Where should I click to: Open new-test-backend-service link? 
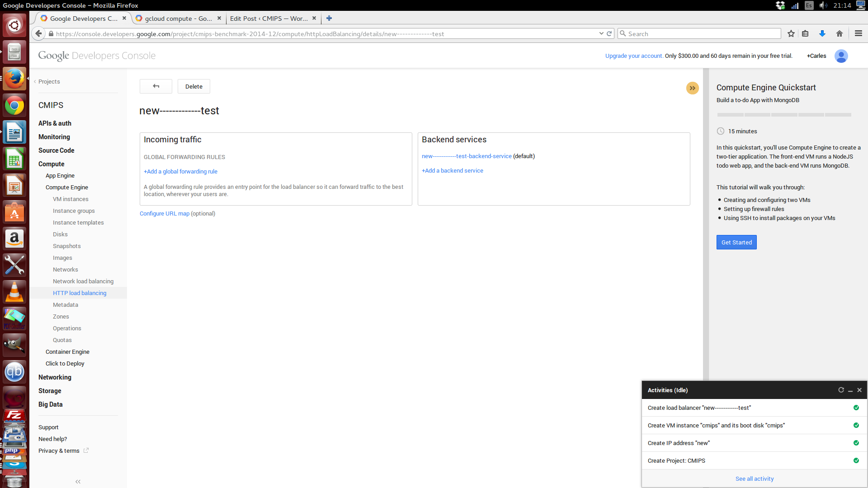click(x=467, y=156)
